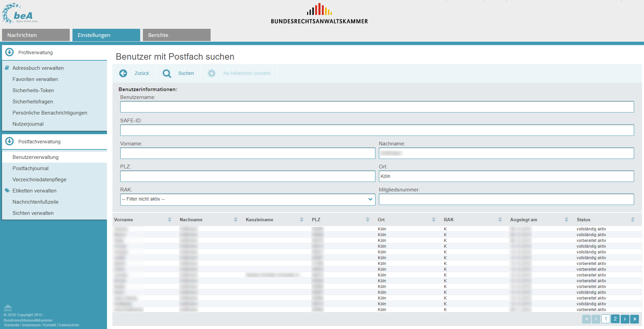The image size is (644, 329).
Task: Click the beA logo
Action: (20, 14)
